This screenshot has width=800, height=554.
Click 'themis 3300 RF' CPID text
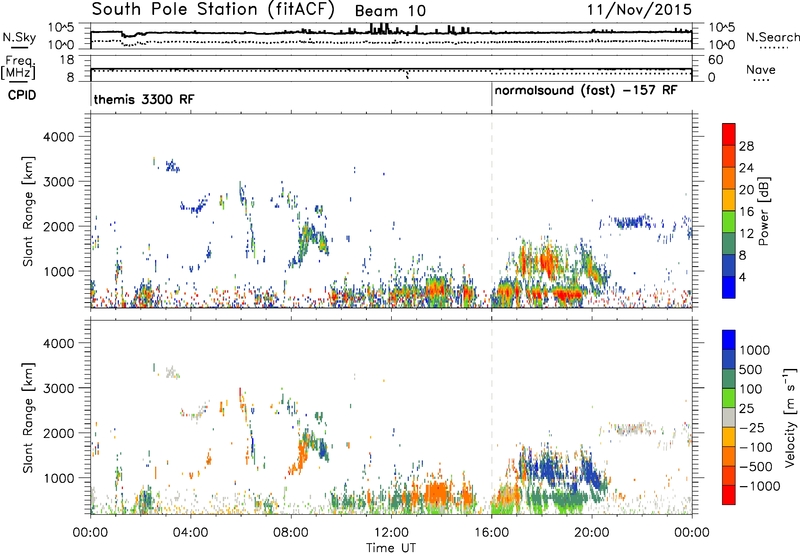coord(144,99)
